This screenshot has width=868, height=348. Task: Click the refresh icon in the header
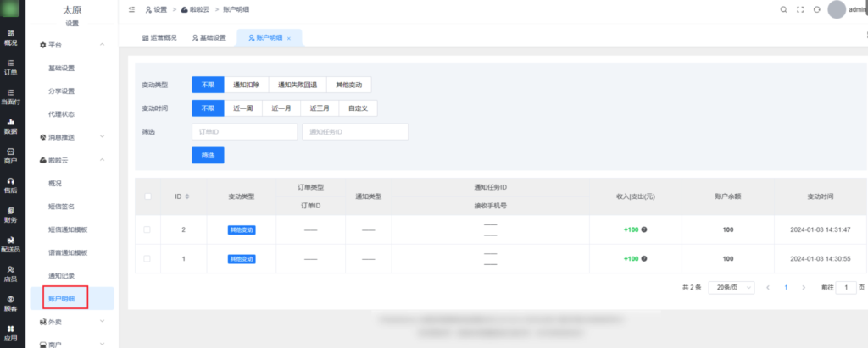coord(816,9)
